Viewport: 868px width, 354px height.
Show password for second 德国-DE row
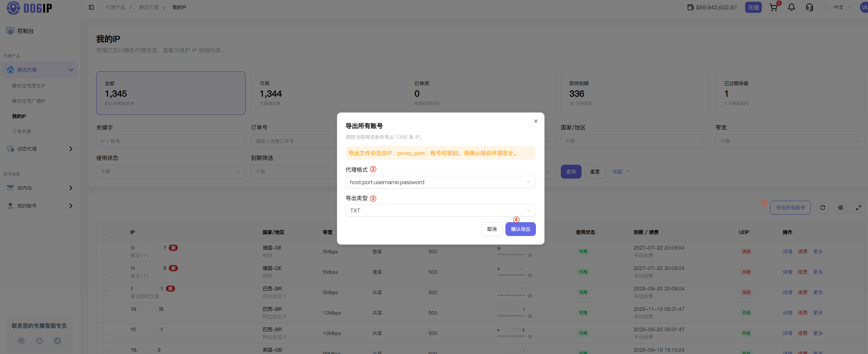pyautogui.click(x=530, y=275)
